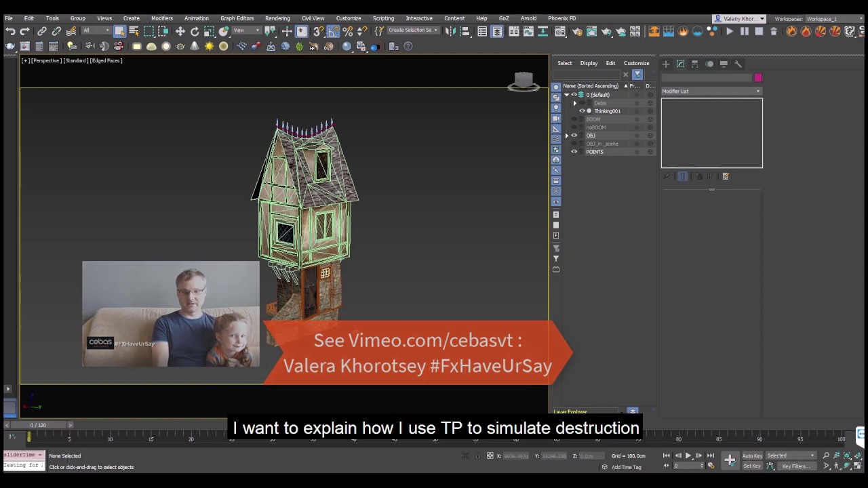
Task: Show the BOOM layer
Action: (574, 119)
